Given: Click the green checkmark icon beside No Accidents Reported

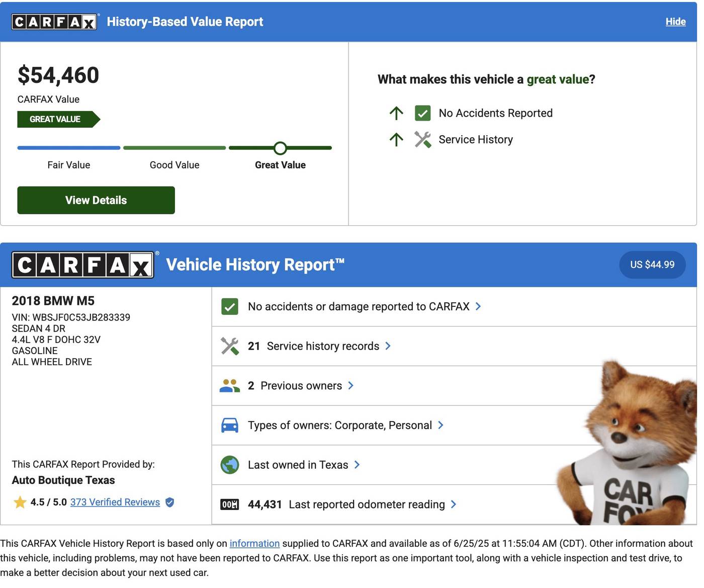Looking at the screenshot, I should (422, 113).
